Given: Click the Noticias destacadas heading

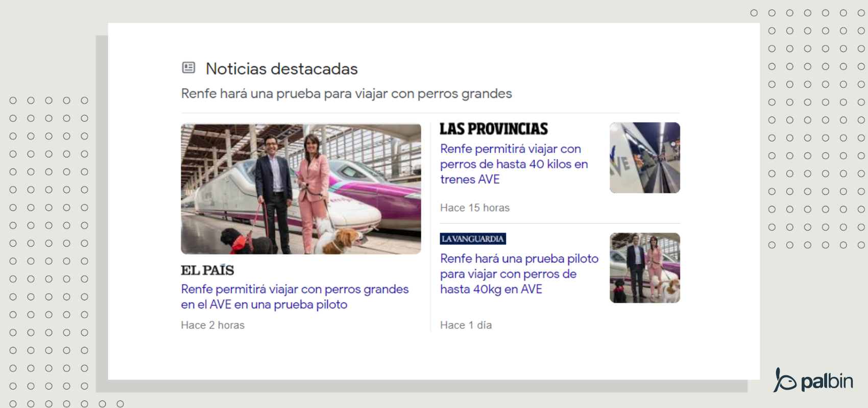Looking at the screenshot, I should [281, 69].
